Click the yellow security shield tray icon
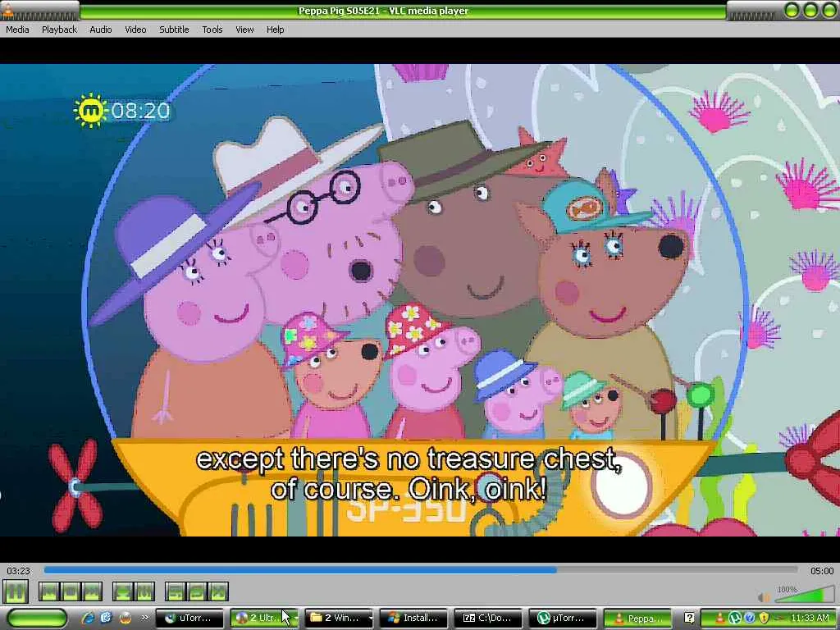Image resolution: width=840 pixels, height=630 pixels. click(764, 619)
